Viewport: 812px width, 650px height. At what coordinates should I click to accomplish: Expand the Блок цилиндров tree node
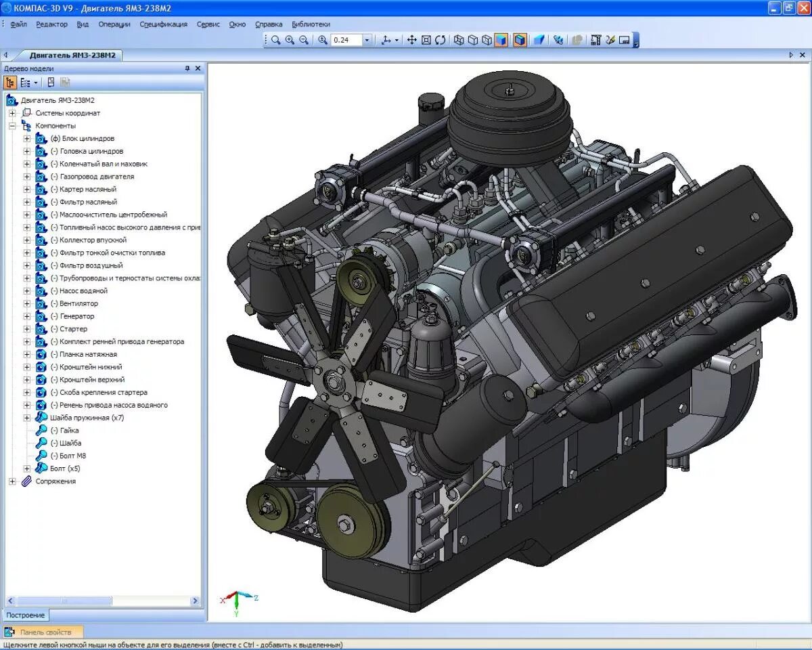click(27, 139)
